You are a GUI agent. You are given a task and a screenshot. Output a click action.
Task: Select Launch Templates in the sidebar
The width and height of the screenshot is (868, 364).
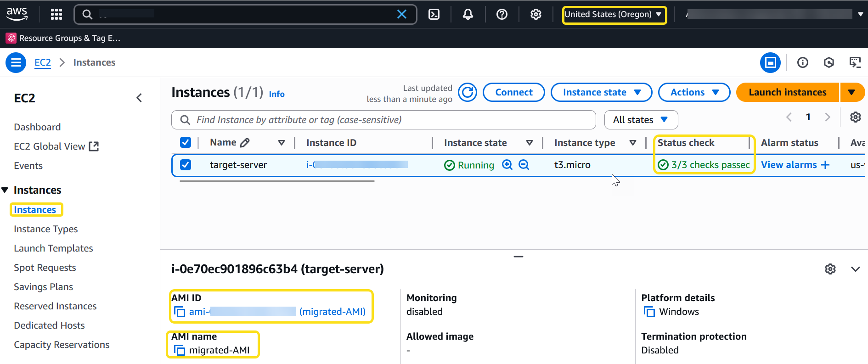coord(53,248)
